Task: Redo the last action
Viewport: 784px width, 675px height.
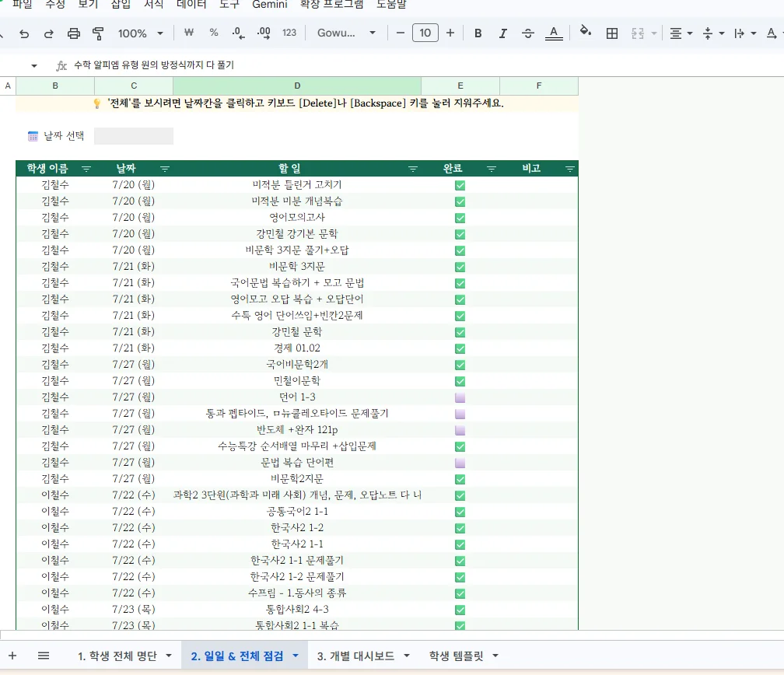Action: click(48, 33)
